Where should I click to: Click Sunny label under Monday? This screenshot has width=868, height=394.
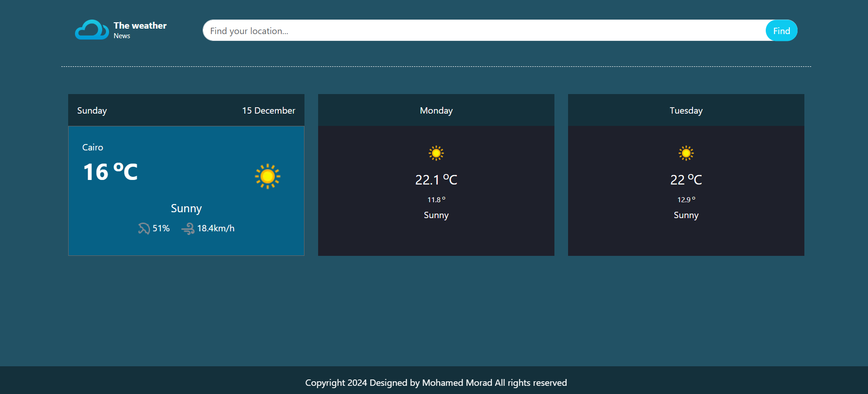[x=436, y=215]
